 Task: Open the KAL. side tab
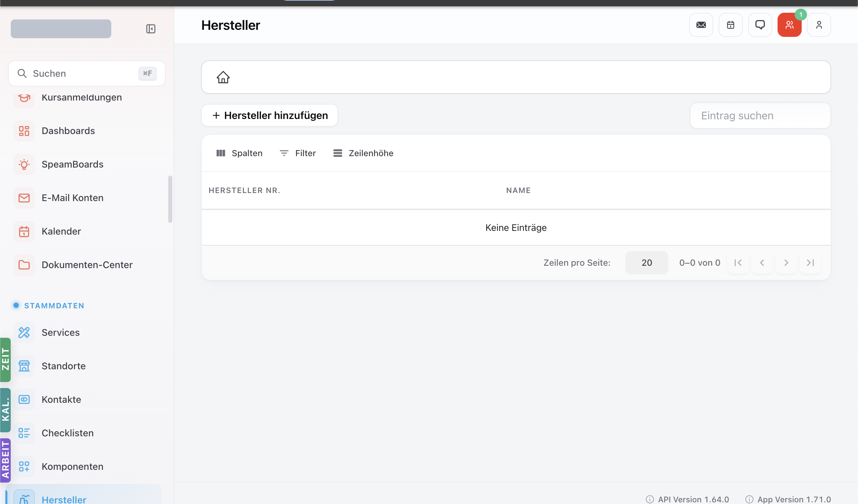tap(5, 410)
